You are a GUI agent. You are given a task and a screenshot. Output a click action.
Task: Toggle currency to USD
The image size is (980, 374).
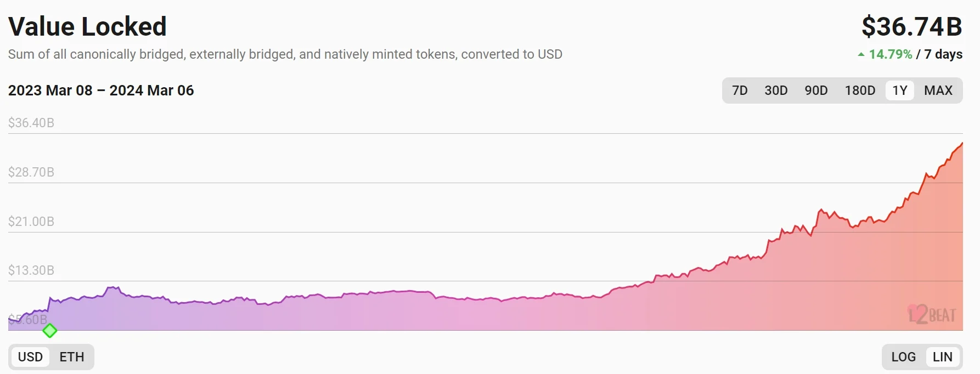pos(30,357)
